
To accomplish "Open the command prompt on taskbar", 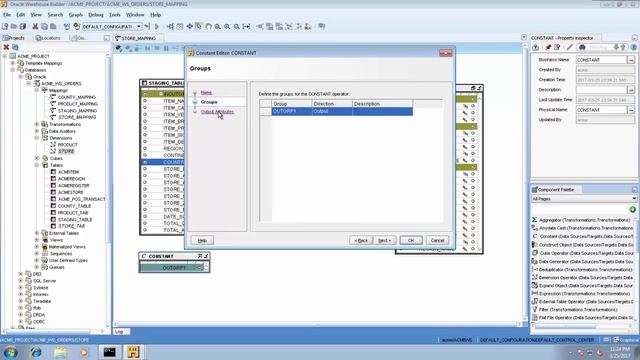I will point(109,352).
